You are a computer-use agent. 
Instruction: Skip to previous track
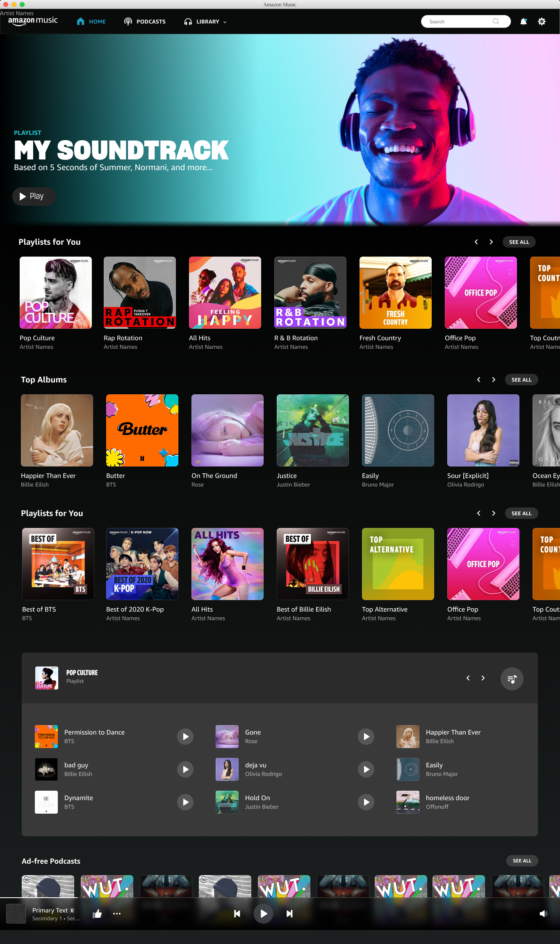point(237,913)
